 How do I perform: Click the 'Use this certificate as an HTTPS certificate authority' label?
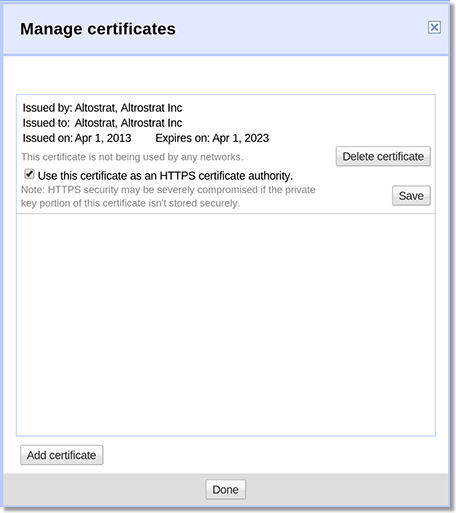click(165, 176)
